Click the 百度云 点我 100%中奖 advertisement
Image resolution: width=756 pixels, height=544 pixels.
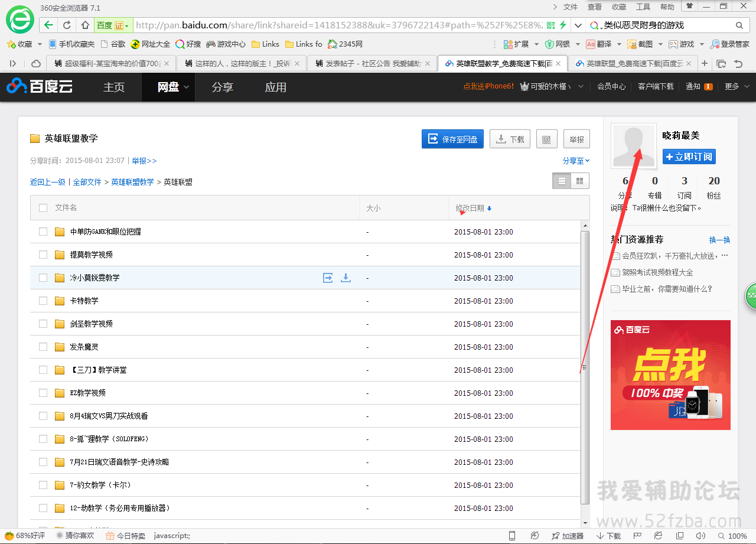point(670,375)
